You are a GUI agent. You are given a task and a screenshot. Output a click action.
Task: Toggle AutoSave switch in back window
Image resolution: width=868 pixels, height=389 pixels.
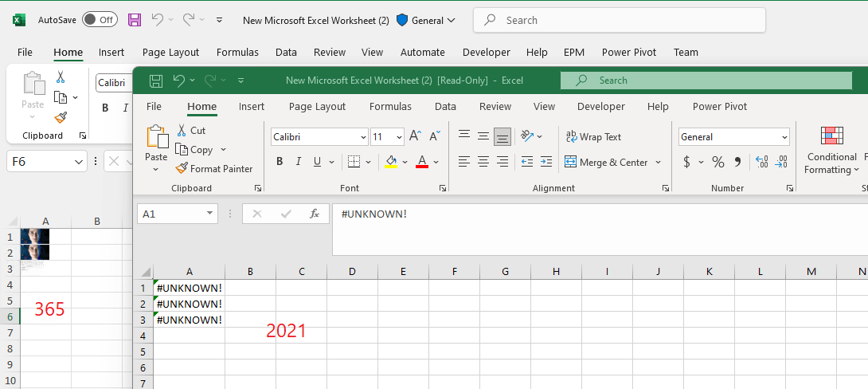100,20
